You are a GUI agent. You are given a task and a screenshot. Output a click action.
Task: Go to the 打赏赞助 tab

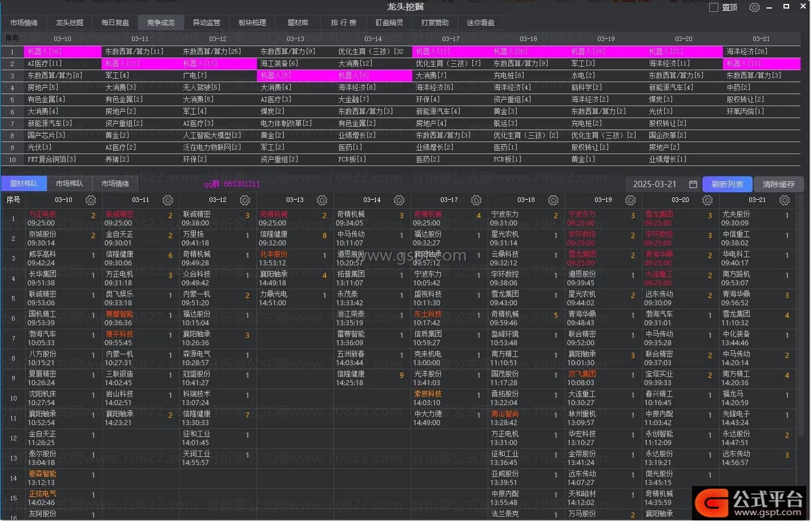(x=435, y=23)
